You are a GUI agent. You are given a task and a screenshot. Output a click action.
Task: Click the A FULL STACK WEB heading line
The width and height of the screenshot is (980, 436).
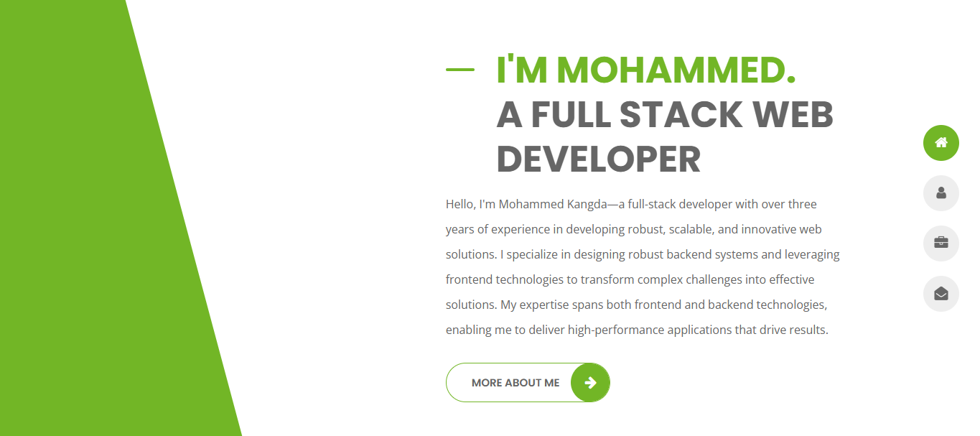point(665,114)
